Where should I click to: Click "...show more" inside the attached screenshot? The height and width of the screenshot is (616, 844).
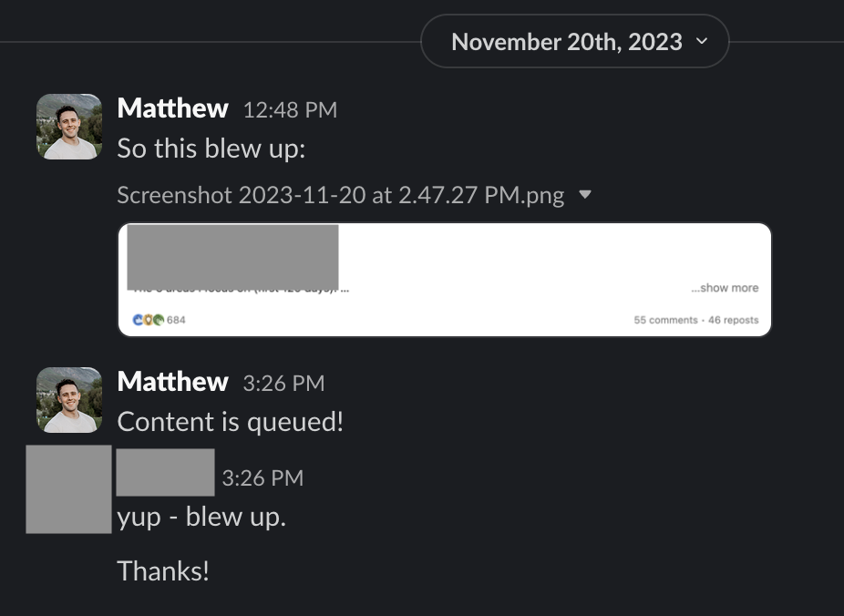[725, 288]
